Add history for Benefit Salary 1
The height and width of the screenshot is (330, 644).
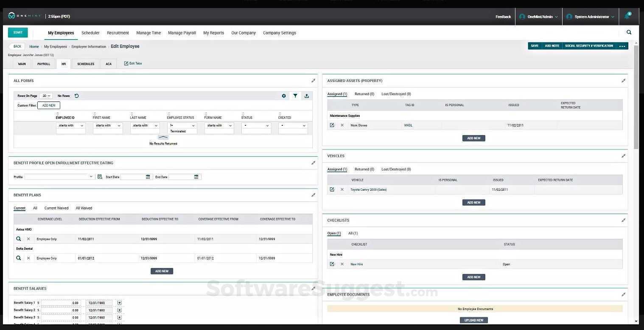click(x=120, y=303)
